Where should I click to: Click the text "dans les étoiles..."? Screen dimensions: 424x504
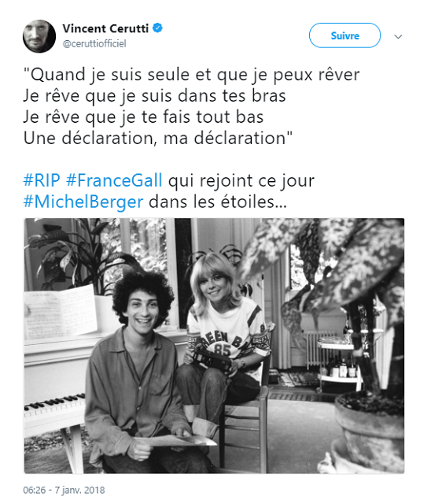218,202
